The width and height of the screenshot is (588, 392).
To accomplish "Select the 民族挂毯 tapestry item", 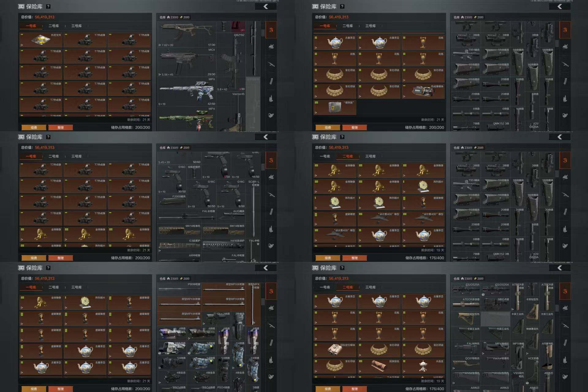I will (379, 366).
